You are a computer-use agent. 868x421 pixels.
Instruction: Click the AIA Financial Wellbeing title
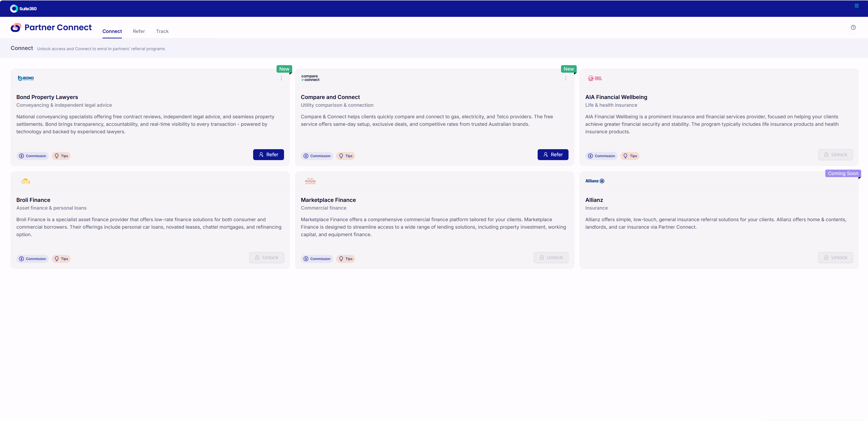tap(616, 97)
